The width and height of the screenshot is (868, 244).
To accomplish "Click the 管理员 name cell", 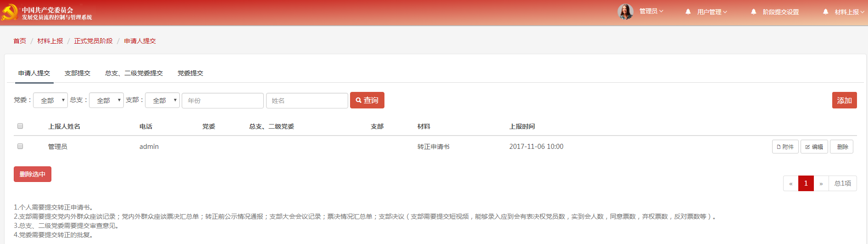I will pyautogui.click(x=58, y=147).
